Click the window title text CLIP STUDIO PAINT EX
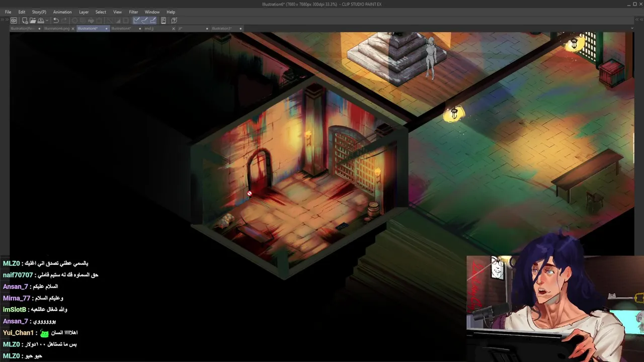 [x=360, y=5]
